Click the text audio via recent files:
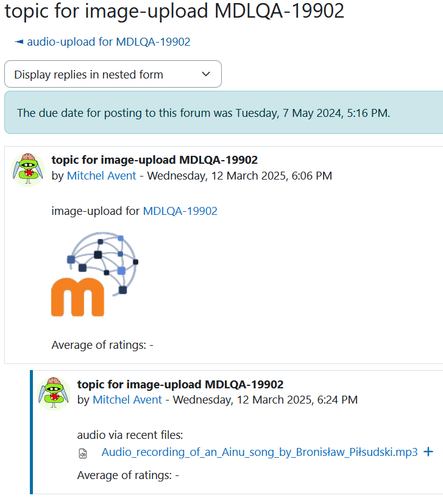 point(130,435)
